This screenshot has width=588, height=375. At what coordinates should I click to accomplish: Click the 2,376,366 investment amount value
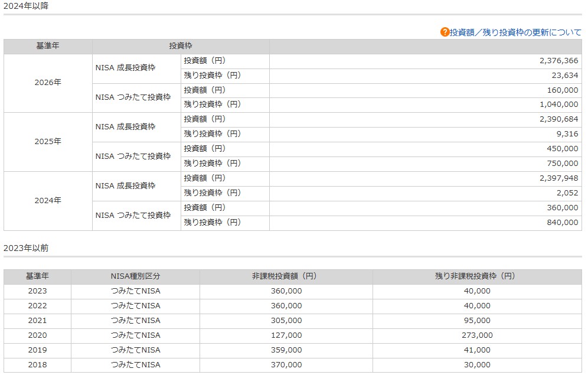click(558, 61)
